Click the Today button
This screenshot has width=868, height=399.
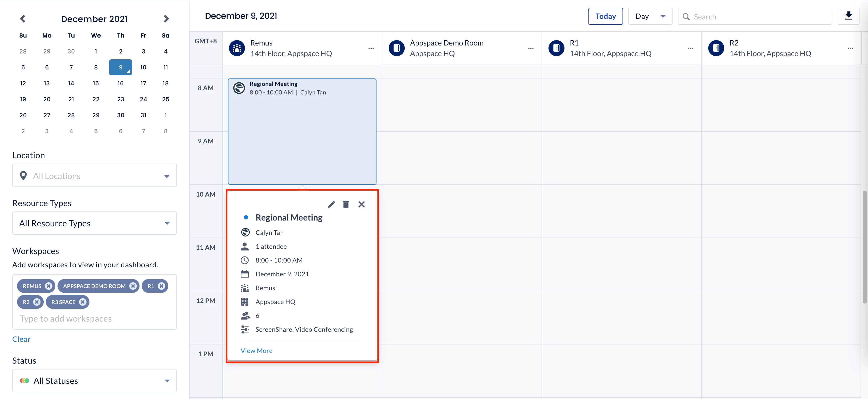click(605, 16)
